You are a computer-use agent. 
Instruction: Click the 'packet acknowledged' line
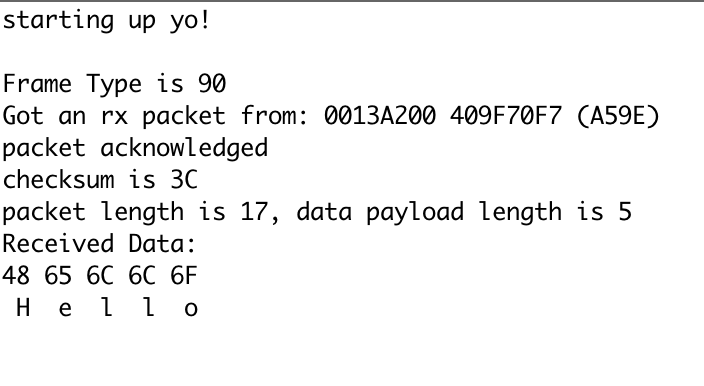[x=135, y=148]
